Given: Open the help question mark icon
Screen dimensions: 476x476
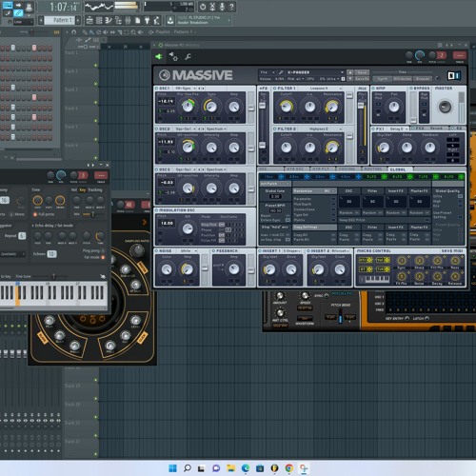Looking at the screenshot, I should point(231,7).
